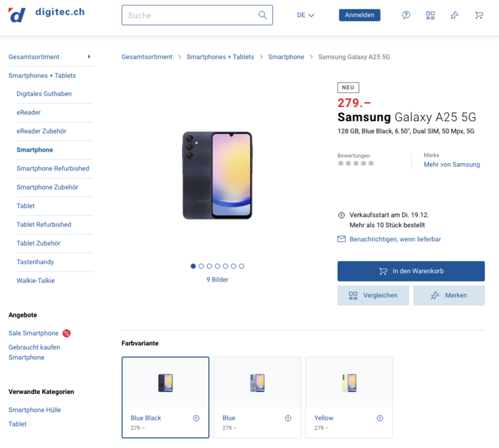
Task: Open the pinned items icon in header
Action: 454,15
